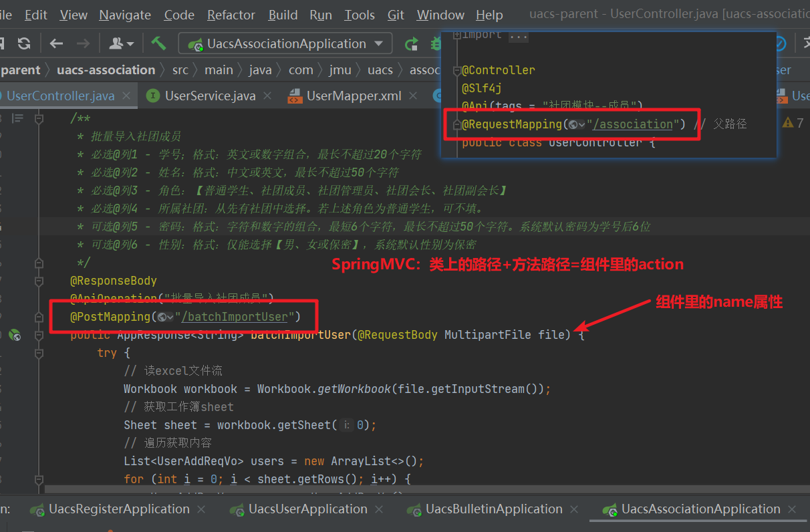Close the UserService.java tab

pyautogui.click(x=267, y=96)
